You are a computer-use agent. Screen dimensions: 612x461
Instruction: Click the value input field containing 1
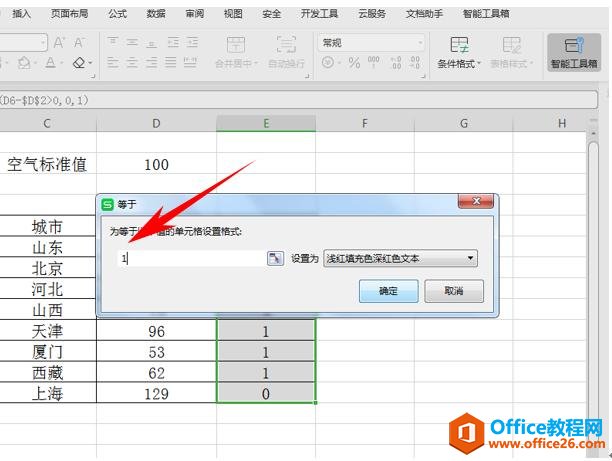(x=191, y=258)
